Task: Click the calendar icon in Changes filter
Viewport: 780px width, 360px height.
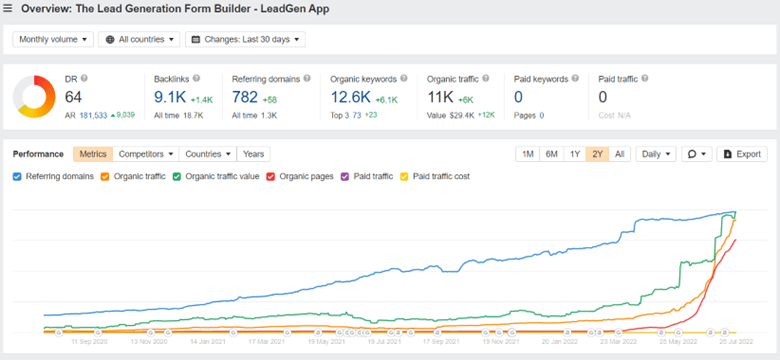Action: pyautogui.click(x=196, y=40)
